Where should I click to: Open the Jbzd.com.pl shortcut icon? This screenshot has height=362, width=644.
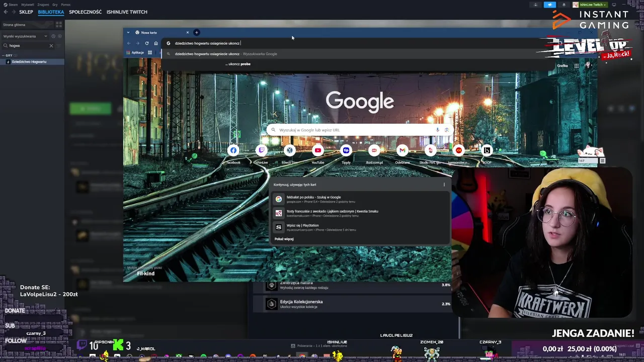point(374,150)
